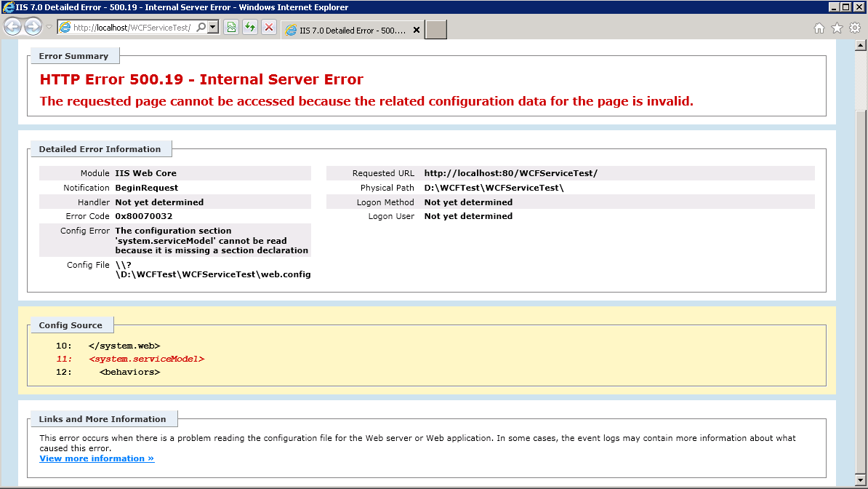Click the Home icon
Image resolution: width=868 pixels, height=489 pixels.
click(819, 28)
